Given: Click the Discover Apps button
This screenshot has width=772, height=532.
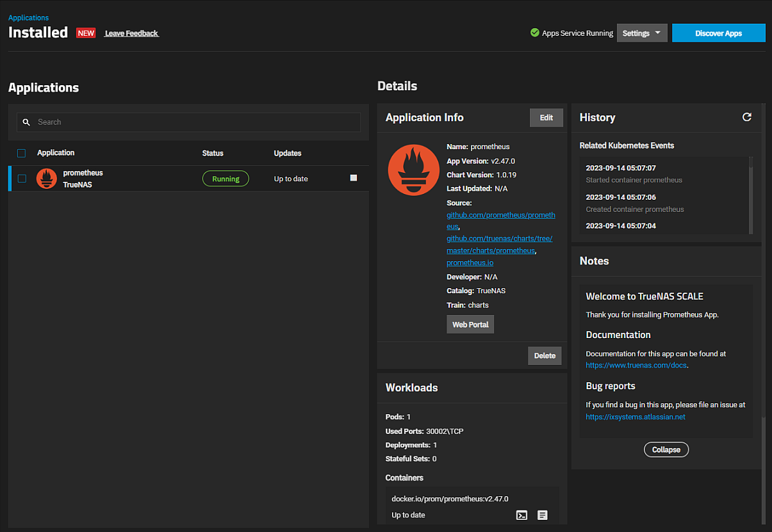Looking at the screenshot, I should point(718,33).
